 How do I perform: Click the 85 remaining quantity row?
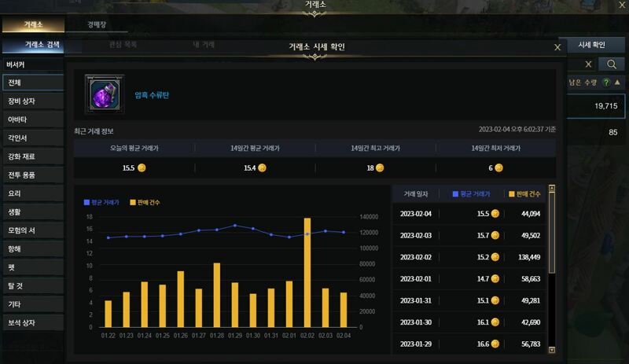coord(595,132)
